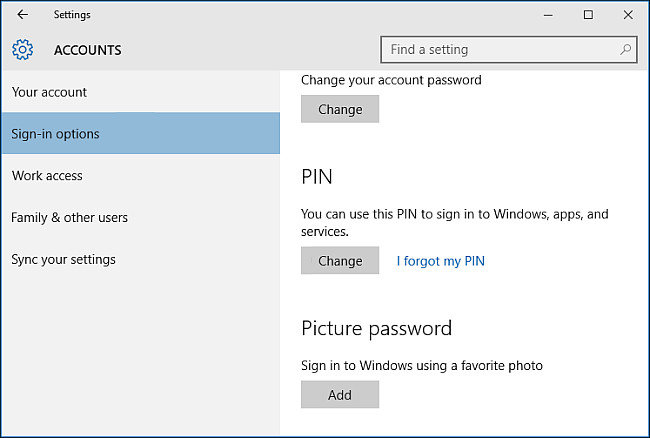Click the Settings window title text

(72, 15)
